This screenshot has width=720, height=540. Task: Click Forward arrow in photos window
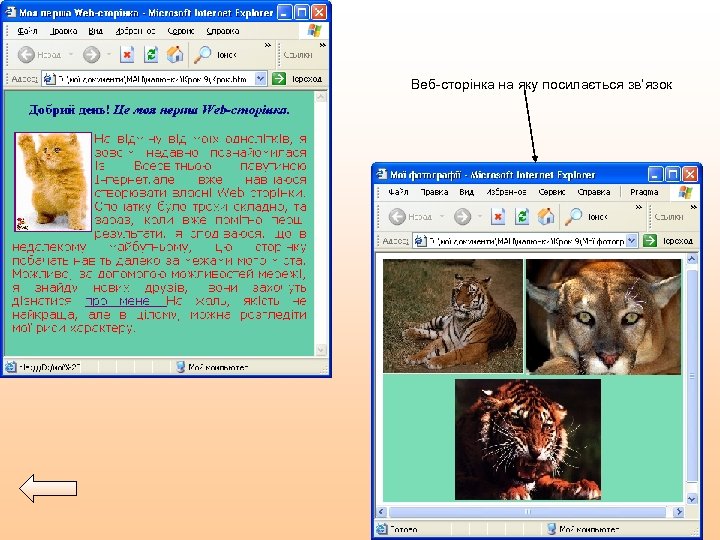pyautogui.click(x=462, y=216)
